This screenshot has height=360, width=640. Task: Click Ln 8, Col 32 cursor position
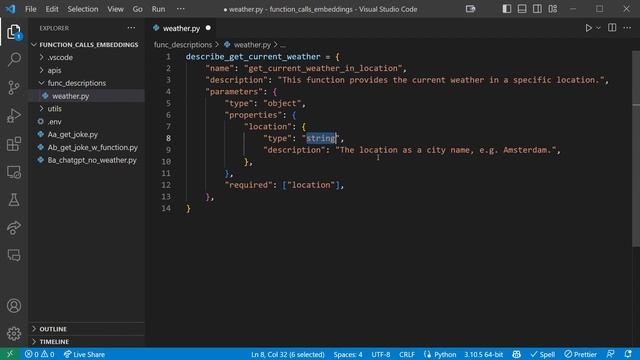point(288,354)
